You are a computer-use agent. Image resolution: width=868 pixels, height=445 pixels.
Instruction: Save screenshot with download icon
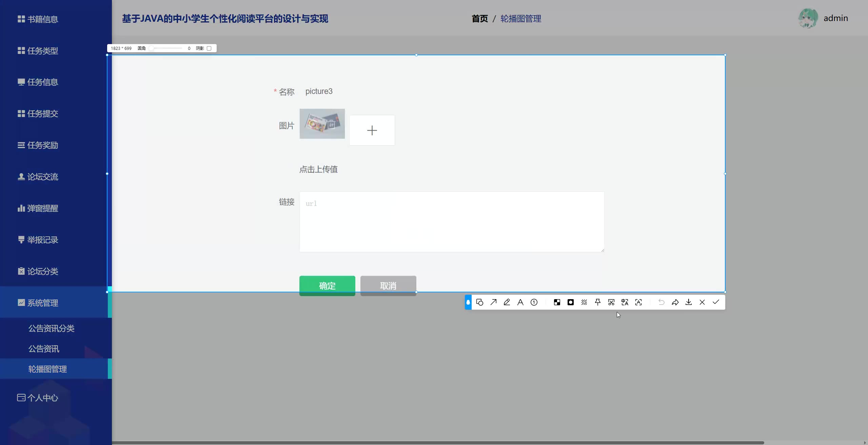pos(689,302)
